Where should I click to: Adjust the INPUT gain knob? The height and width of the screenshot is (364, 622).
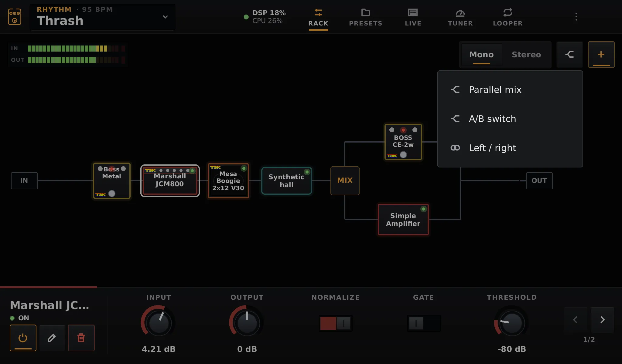[159, 322]
